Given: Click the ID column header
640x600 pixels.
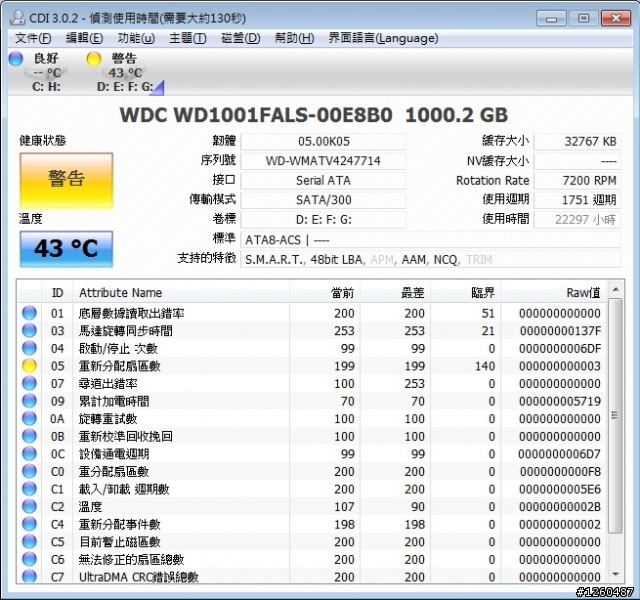Looking at the screenshot, I should [x=57, y=293].
